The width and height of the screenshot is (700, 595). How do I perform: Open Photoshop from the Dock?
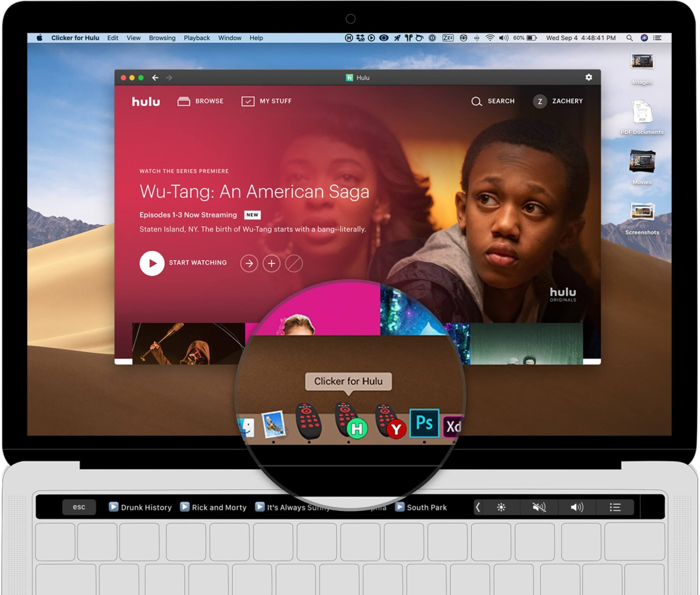(x=424, y=423)
